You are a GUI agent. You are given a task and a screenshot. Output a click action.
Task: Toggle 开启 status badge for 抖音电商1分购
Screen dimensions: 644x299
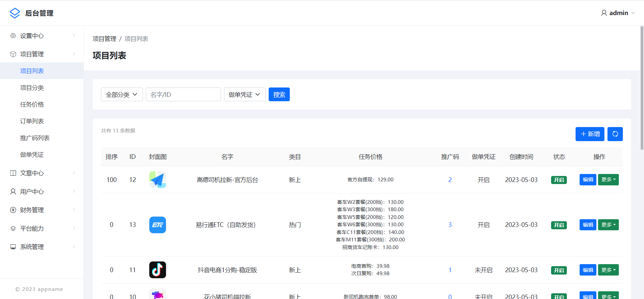coord(559,270)
